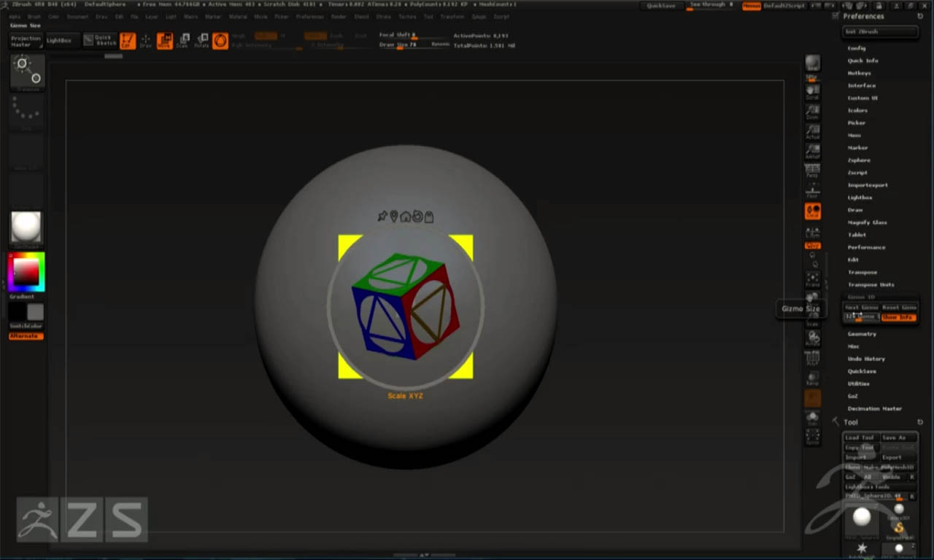Open the Stroke menu
The image size is (934, 560).
pos(383,16)
